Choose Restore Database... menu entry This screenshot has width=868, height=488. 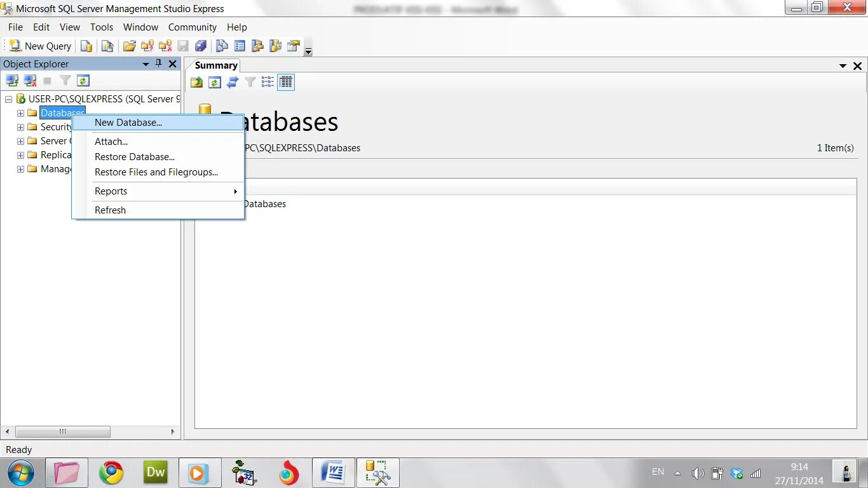158,157
